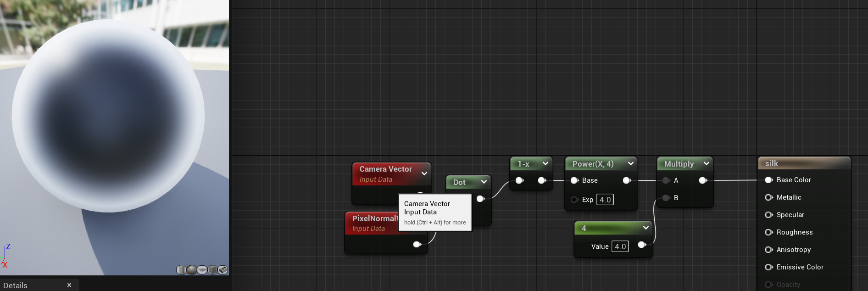Click the silk Base Color input pin
Screen dimensions: 868x291
tap(769, 180)
